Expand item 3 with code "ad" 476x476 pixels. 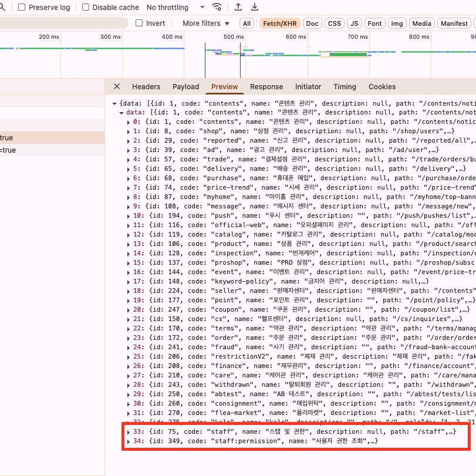129,150
